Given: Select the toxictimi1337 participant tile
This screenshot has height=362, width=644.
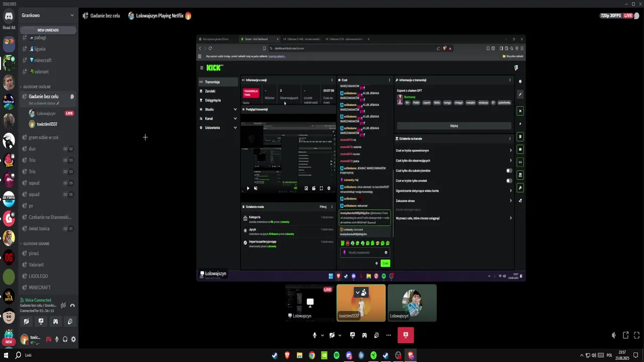Looking at the screenshot, I should click(361, 303).
